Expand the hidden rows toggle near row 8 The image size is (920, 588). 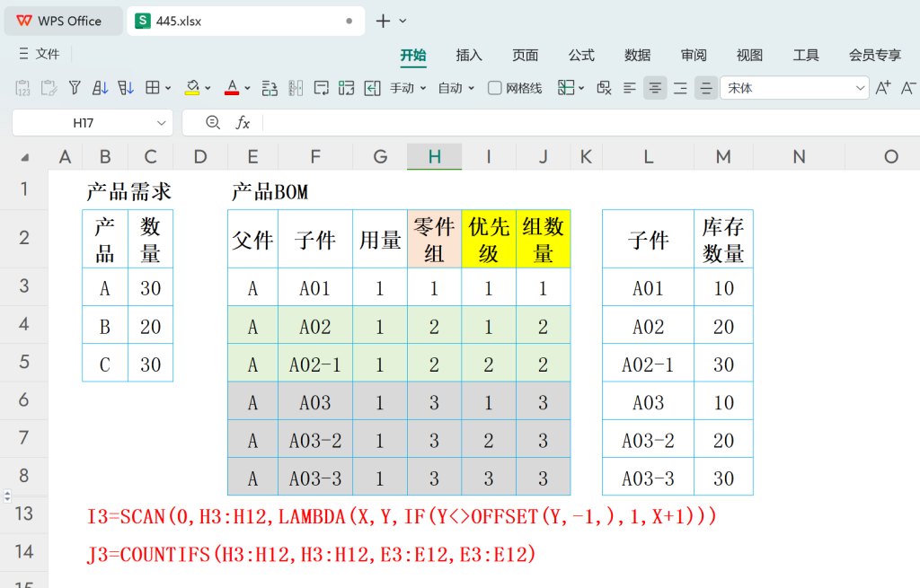click(x=7, y=496)
